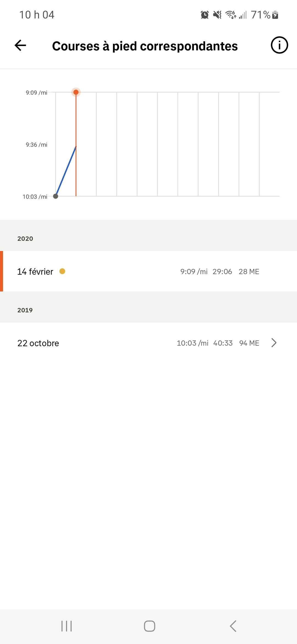This screenshot has height=644, width=297.
Task: Open the info icon
Action: pos(279,45)
